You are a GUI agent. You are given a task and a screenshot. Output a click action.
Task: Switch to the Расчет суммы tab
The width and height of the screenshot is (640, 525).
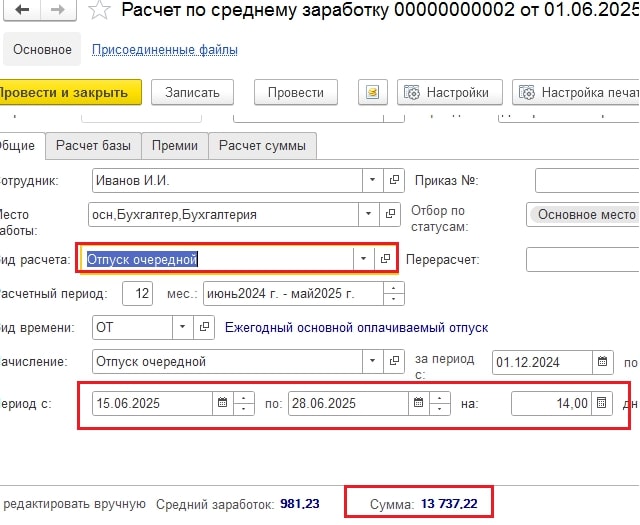click(262, 146)
